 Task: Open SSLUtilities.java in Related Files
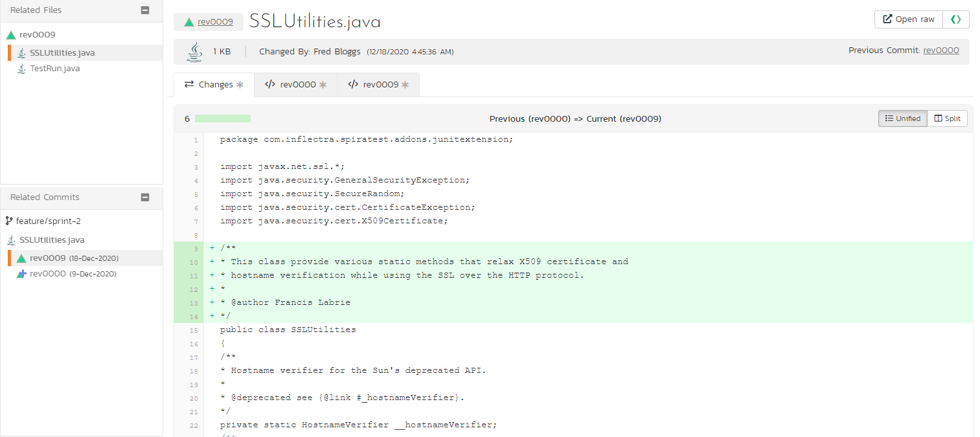pyautogui.click(x=62, y=53)
